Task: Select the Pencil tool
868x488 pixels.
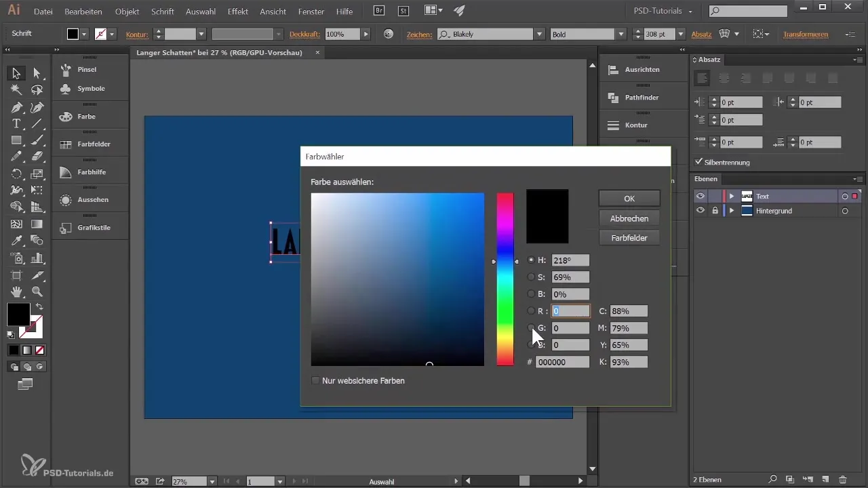Action: (x=16, y=157)
